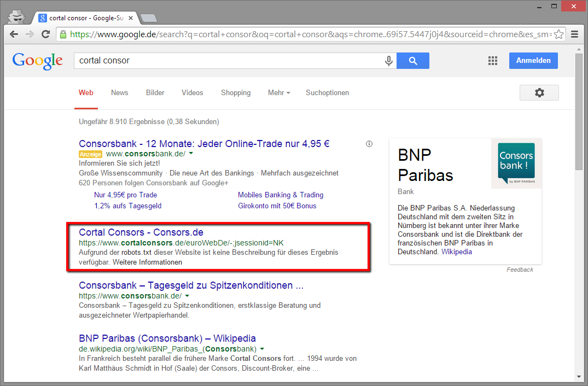Bookmark this page with the star icon

[558, 34]
